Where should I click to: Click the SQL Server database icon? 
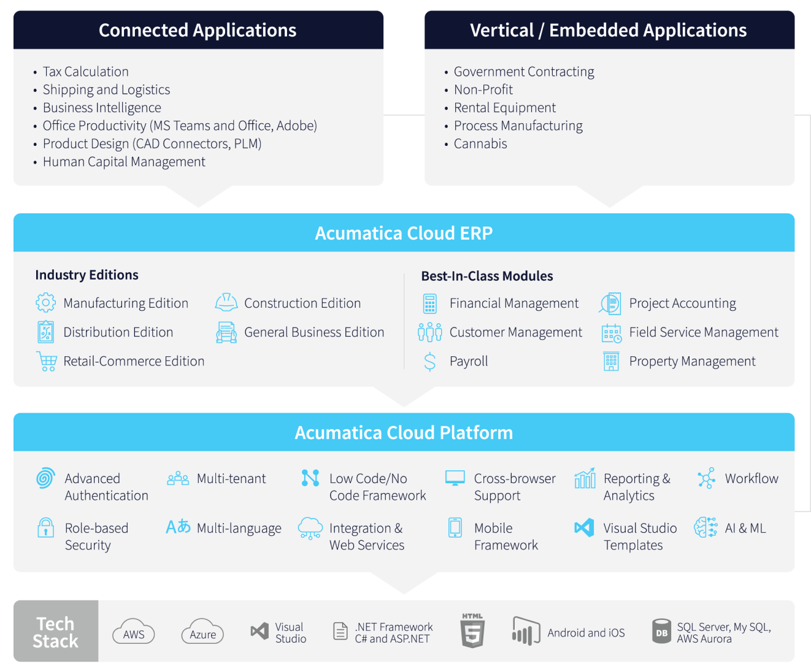coord(661,632)
